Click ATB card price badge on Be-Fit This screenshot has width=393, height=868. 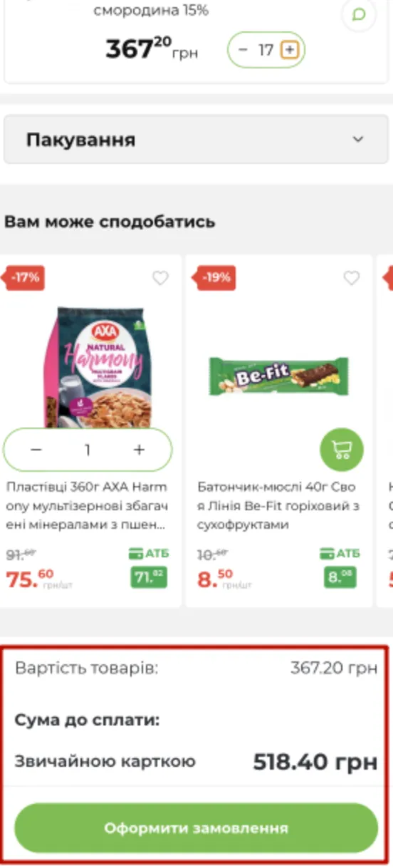(340, 577)
